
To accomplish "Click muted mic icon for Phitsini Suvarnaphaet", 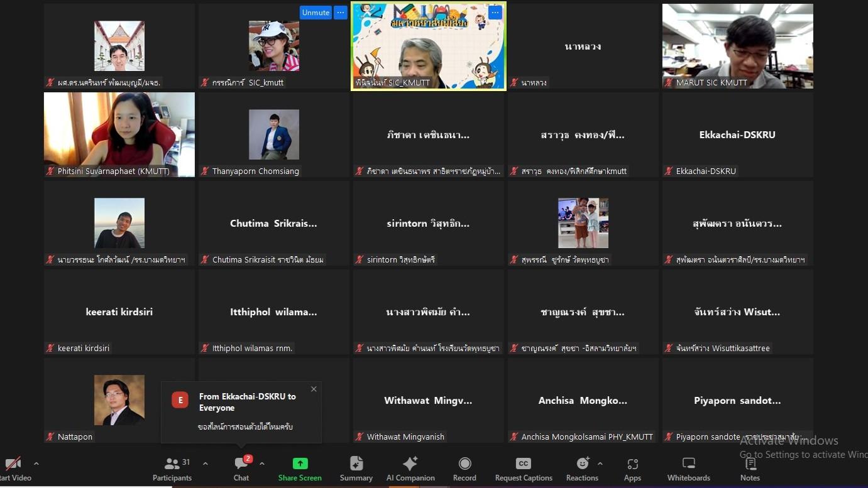I will pos(51,171).
